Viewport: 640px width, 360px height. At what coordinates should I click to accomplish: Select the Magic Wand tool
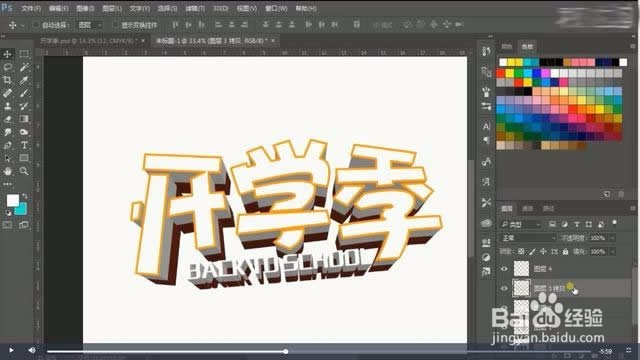click(x=24, y=67)
